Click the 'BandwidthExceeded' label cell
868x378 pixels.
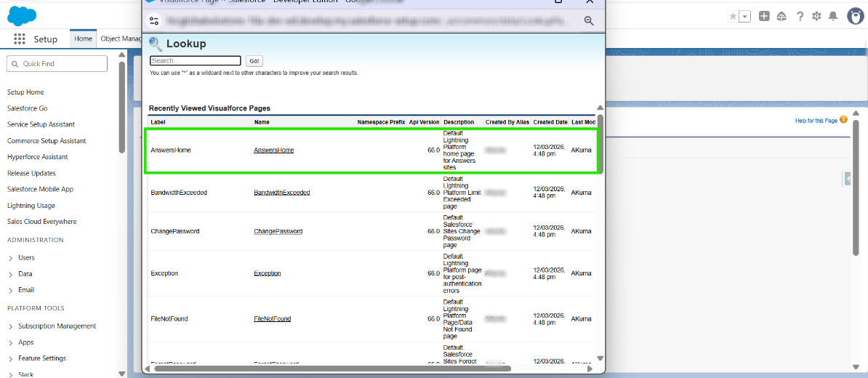click(x=179, y=193)
